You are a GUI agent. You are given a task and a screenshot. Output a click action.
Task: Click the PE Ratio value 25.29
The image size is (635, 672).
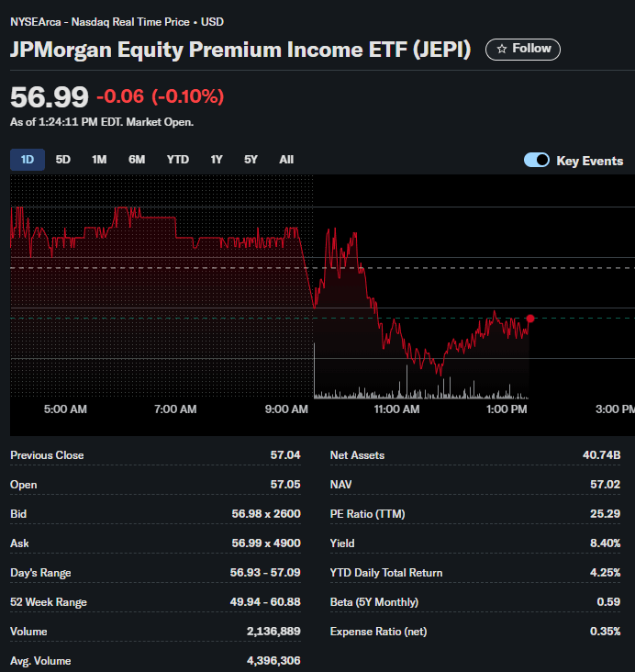(605, 514)
